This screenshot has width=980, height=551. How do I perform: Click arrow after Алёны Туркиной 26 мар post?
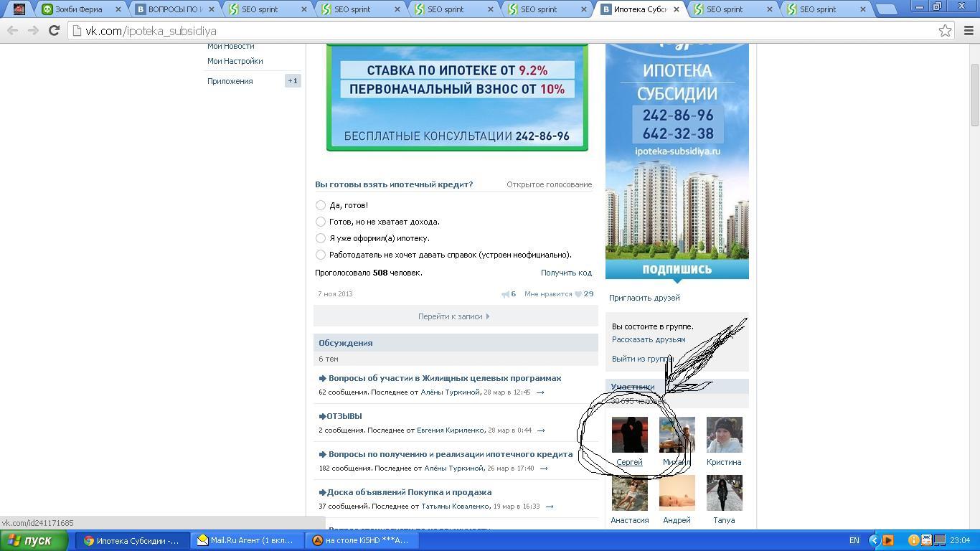coord(544,468)
